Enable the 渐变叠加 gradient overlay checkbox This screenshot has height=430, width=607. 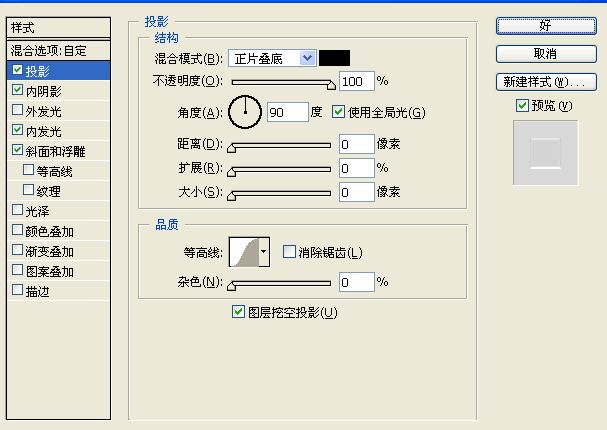click(x=17, y=250)
